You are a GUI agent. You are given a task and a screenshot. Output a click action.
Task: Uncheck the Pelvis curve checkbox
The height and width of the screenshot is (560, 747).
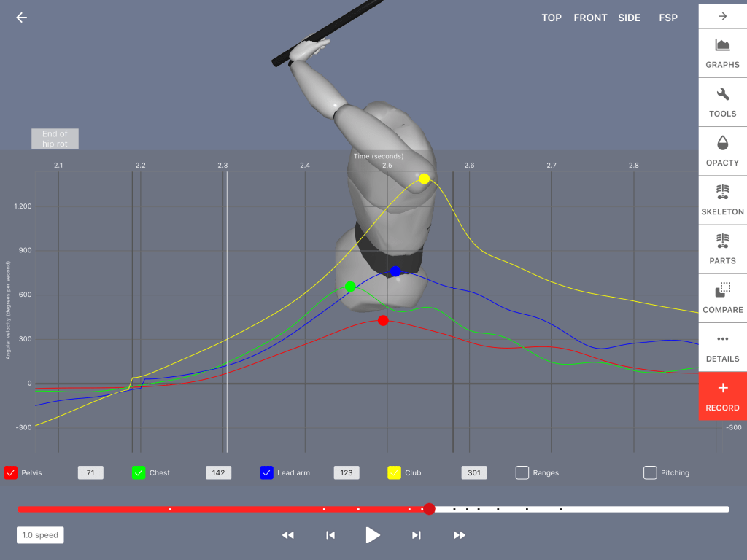point(11,472)
